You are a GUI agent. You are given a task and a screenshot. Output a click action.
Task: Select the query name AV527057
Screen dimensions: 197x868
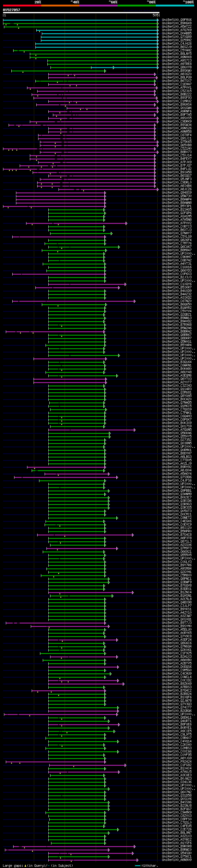pyautogui.click(x=11, y=10)
